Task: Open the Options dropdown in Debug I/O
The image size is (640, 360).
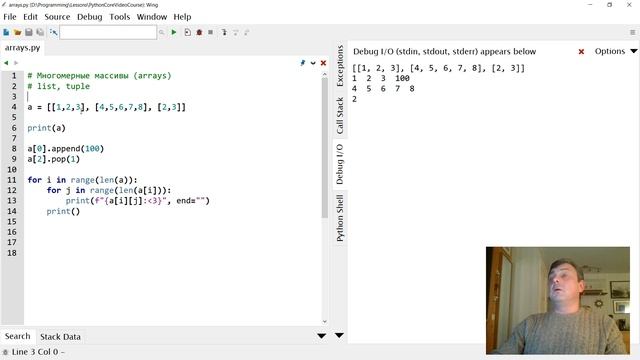Action: click(x=616, y=51)
